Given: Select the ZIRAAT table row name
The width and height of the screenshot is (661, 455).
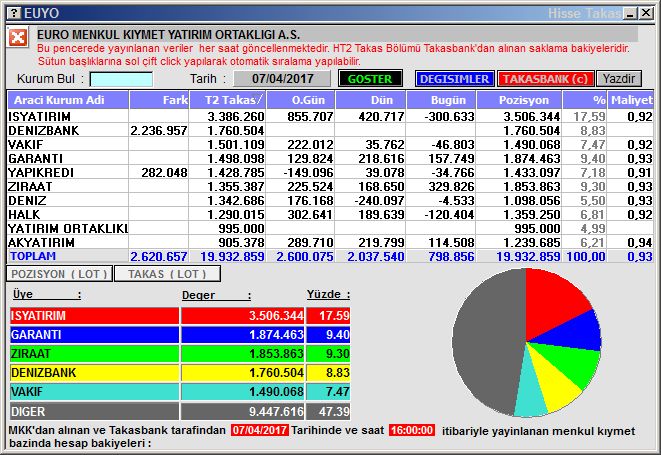Looking at the screenshot, I should (x=30, y=186).
